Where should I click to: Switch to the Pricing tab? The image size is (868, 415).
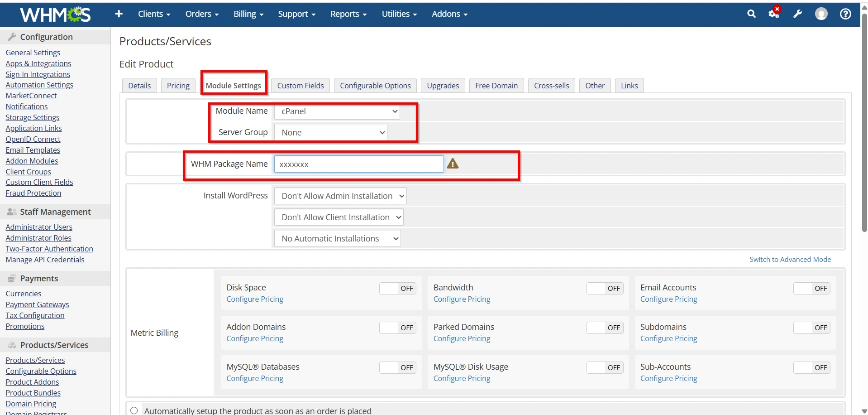click(x=178, y=86)
